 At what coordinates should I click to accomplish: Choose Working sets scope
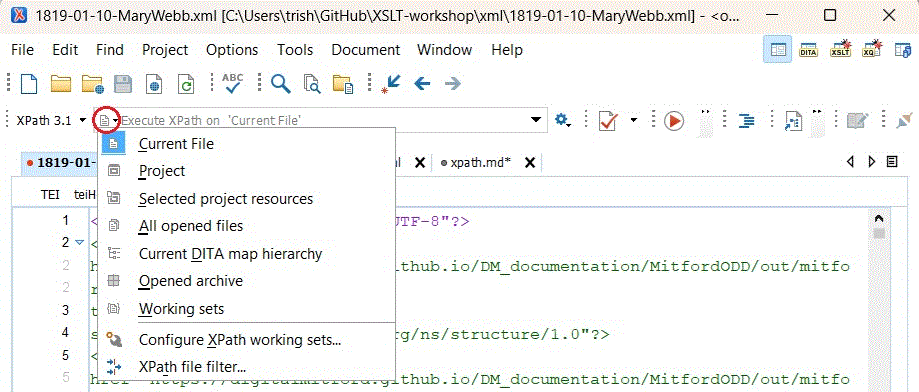247,308
